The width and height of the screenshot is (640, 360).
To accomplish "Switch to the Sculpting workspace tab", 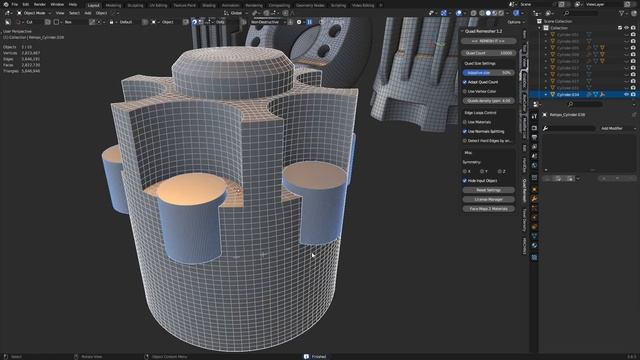I will 135,5.
